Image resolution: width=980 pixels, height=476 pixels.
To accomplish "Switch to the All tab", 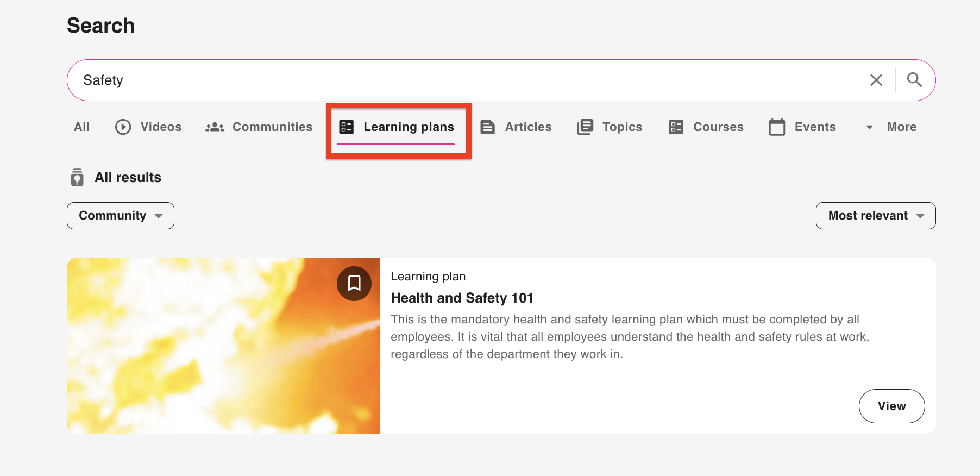I will pyautogui.click(x=81, y=127).
